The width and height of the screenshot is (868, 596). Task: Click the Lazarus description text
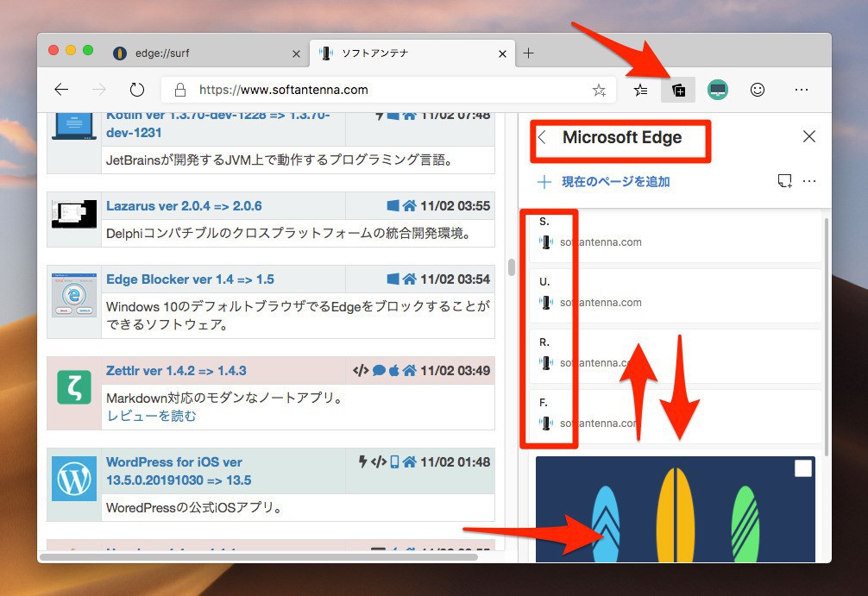pos(288,234)
